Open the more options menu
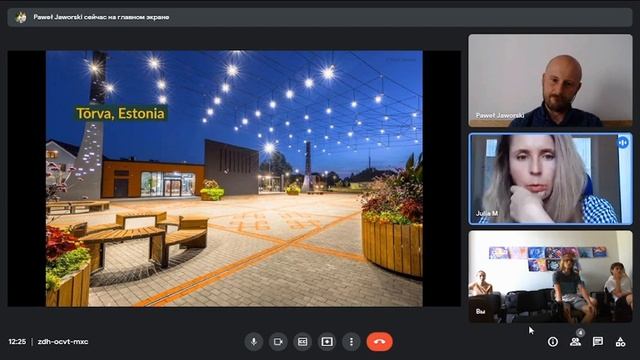640x360 pixels. [x=351, y=342]
